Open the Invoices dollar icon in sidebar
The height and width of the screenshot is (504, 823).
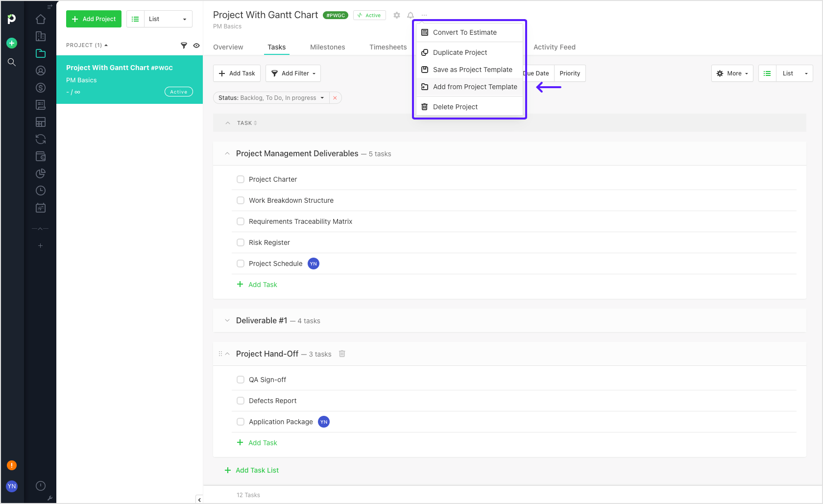click(41, 87)
